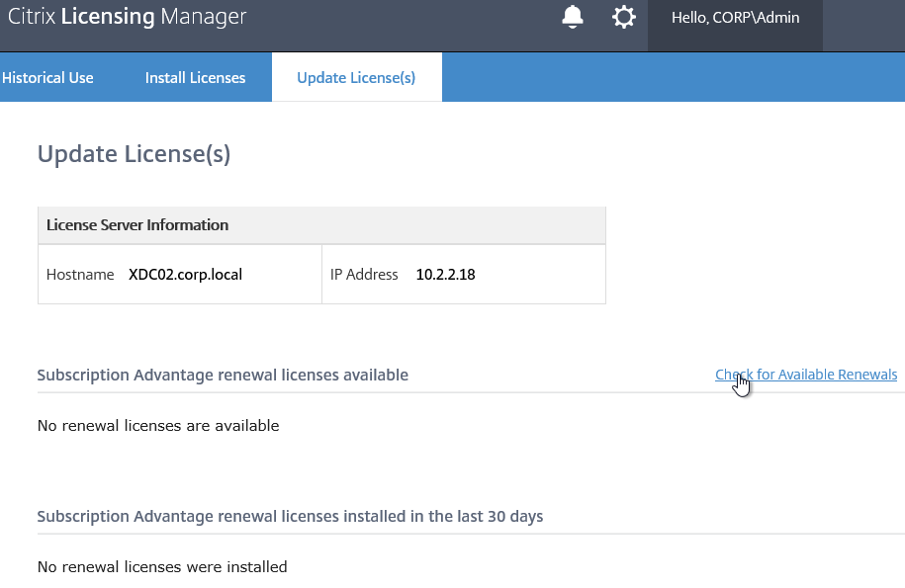Click the installed in last 30 days heading
This screenshot has height=588, width=905.
click(291, 517)
